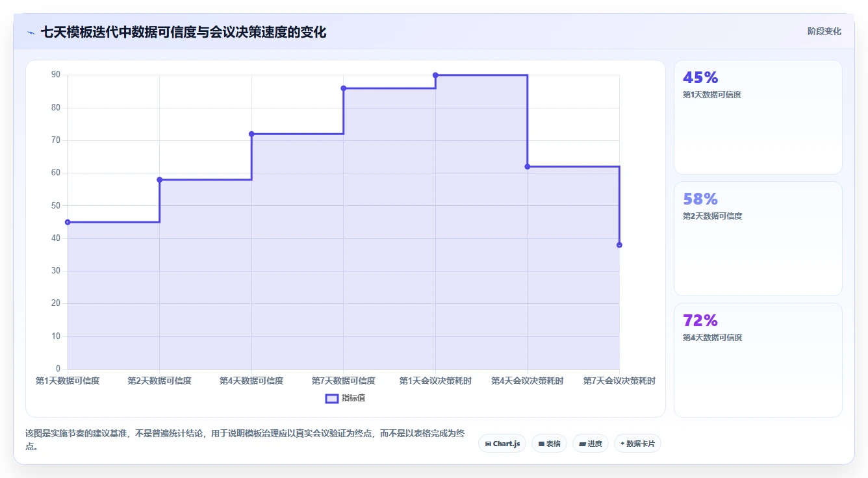Select the 第1天会议决策耗时 data point at 90

click(x=435, y=75)
